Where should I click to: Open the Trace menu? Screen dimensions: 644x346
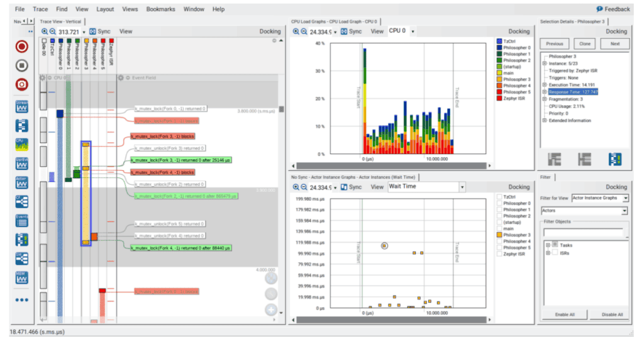(x=40, y=9)
